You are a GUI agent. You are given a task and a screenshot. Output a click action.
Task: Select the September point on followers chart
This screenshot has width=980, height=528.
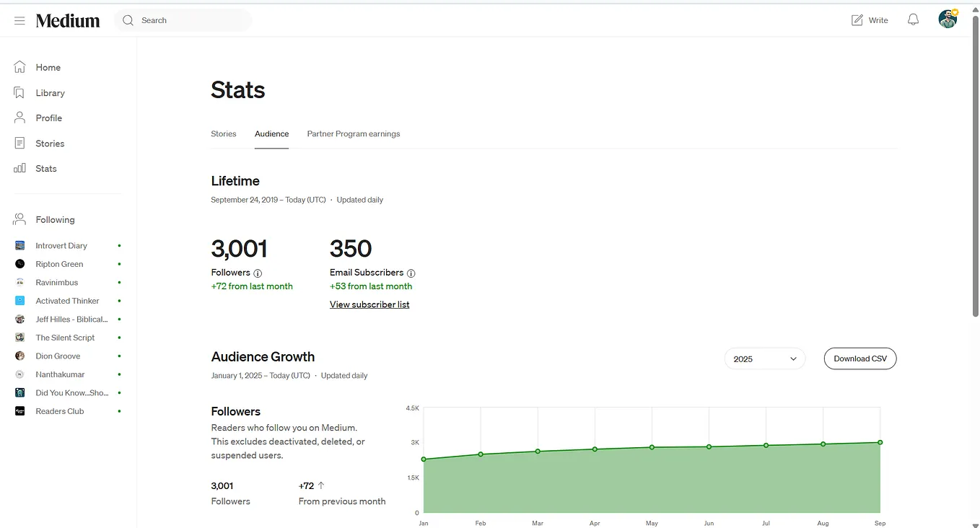coord(880,442)
